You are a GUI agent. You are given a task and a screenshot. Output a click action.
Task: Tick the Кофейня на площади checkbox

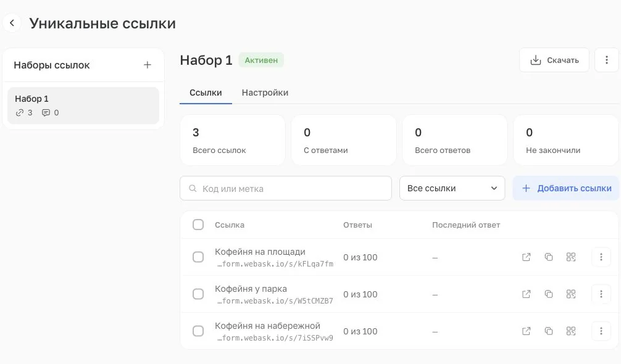(x=198, y=257)
